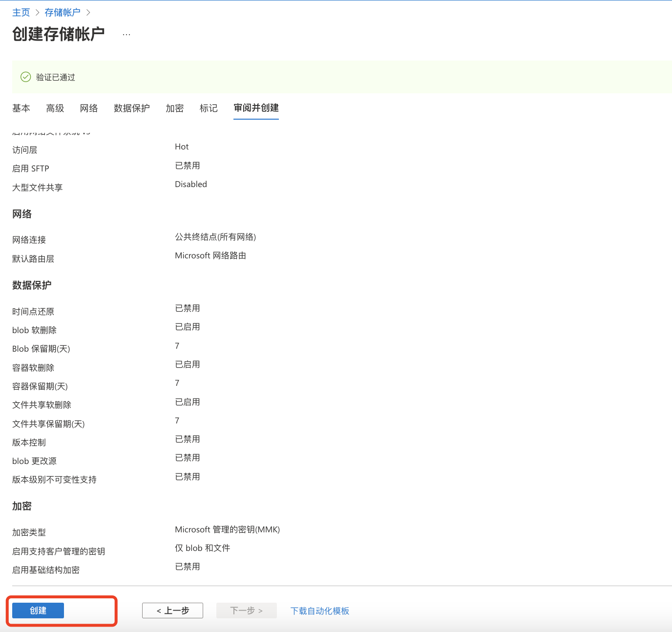Switch to the 高级 tab
Screen dimensions: 672x632
pyautogui.click(x=55, y=108)
